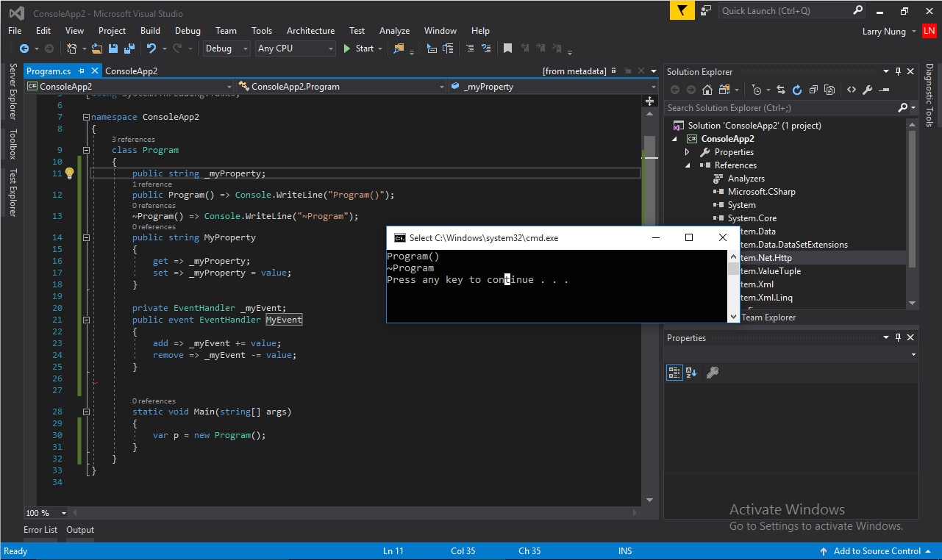Open Properties wrench in Solution Explorer toolbar
The image size is (942, 560).
868,90
